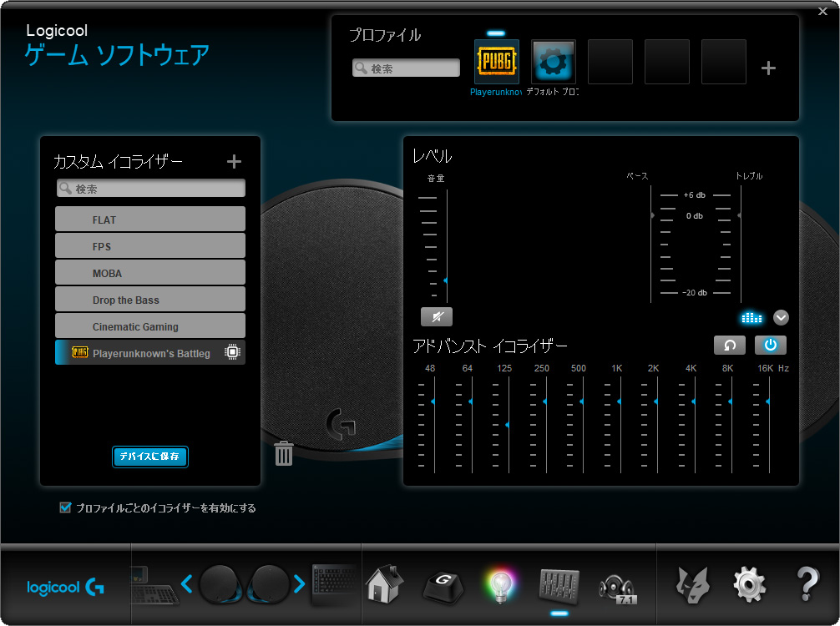The image size is (840, 626).
Task: Reset the advanced equalizer
Action: [730, 345]
